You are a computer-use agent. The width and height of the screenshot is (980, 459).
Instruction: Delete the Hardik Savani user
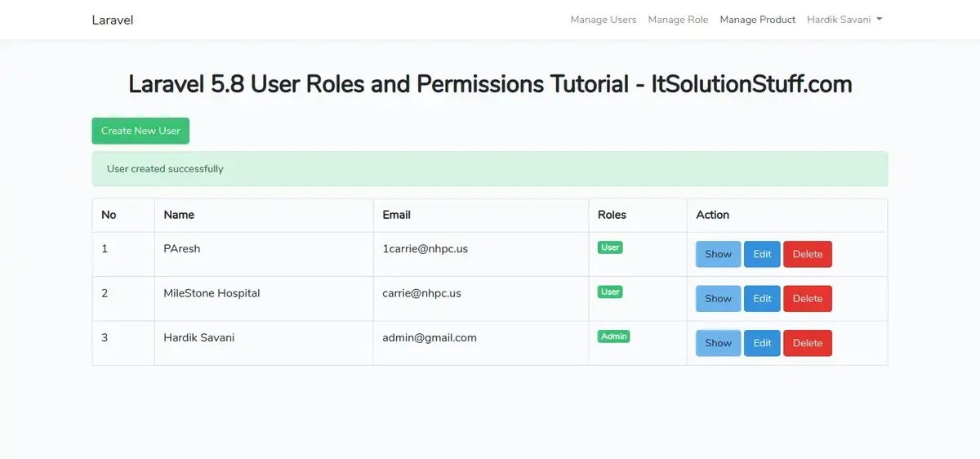[x=808, y=343]
